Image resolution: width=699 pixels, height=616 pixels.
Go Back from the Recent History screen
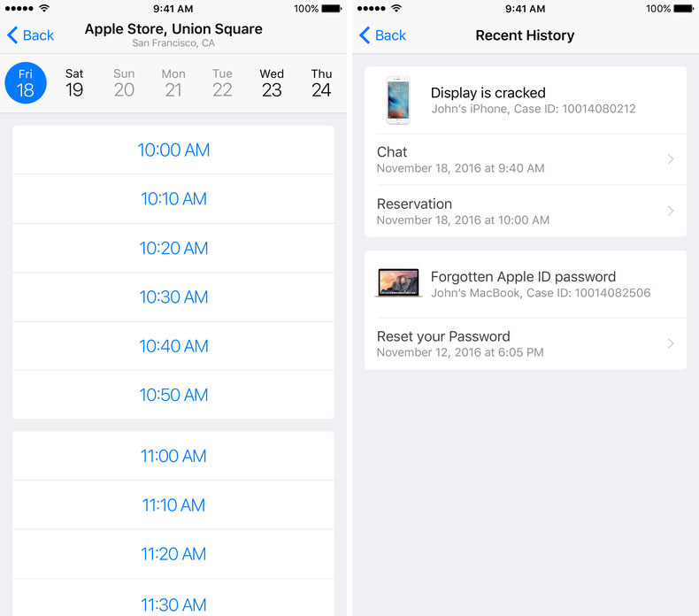pos(383,35)
